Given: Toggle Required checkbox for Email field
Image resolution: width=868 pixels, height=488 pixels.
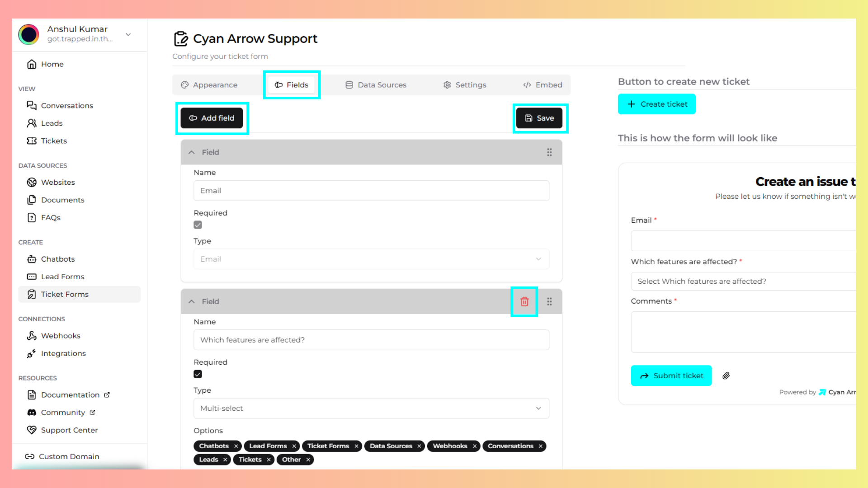Looking at the screenshot, I should pyautogui.click(x=198, y=225).
